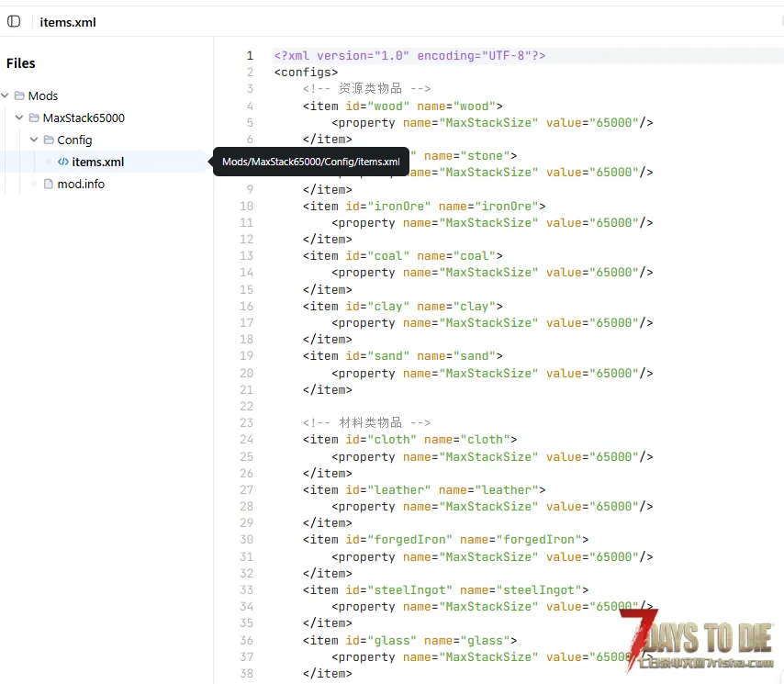Click the Files panel heading
This screenshot has height=684, width=784.
[x=21, y=63]
